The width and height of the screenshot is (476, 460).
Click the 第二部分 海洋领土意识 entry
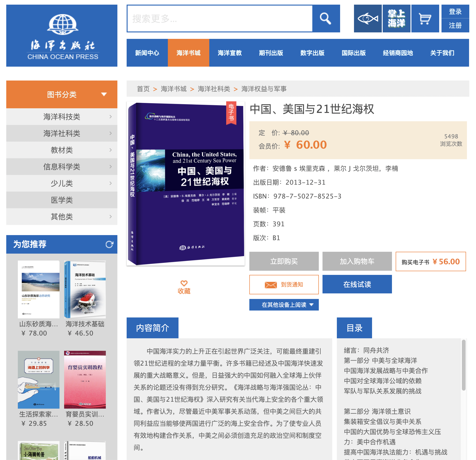377,411
